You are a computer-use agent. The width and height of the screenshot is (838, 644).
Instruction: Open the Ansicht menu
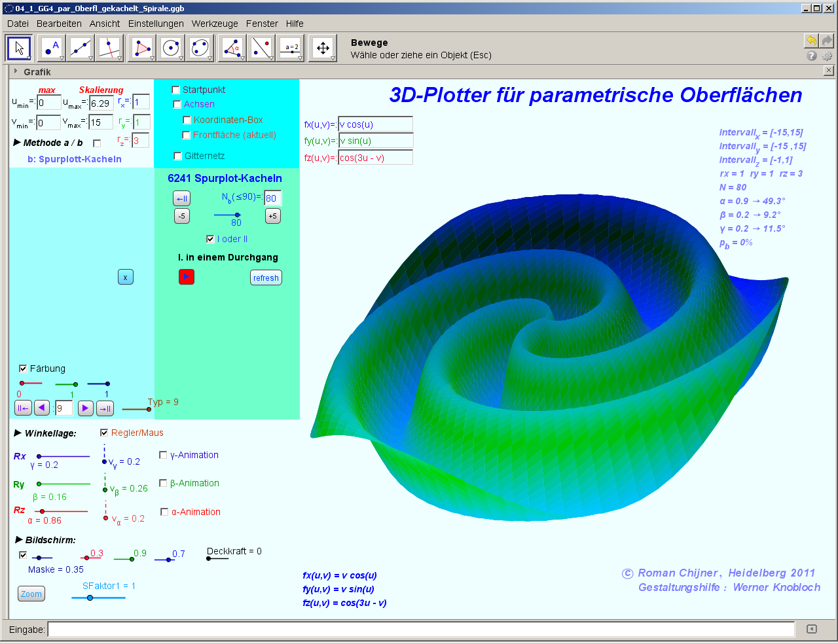(105, 24)
